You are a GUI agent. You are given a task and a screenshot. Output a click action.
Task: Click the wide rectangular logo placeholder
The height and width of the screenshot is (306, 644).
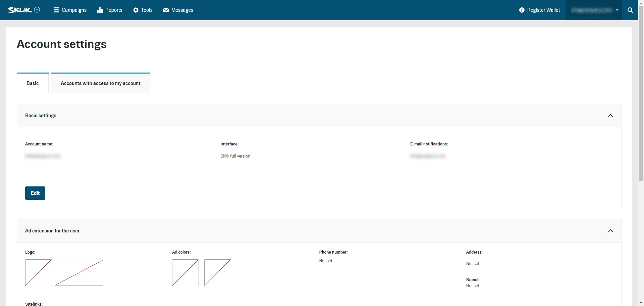click(79, 273)
